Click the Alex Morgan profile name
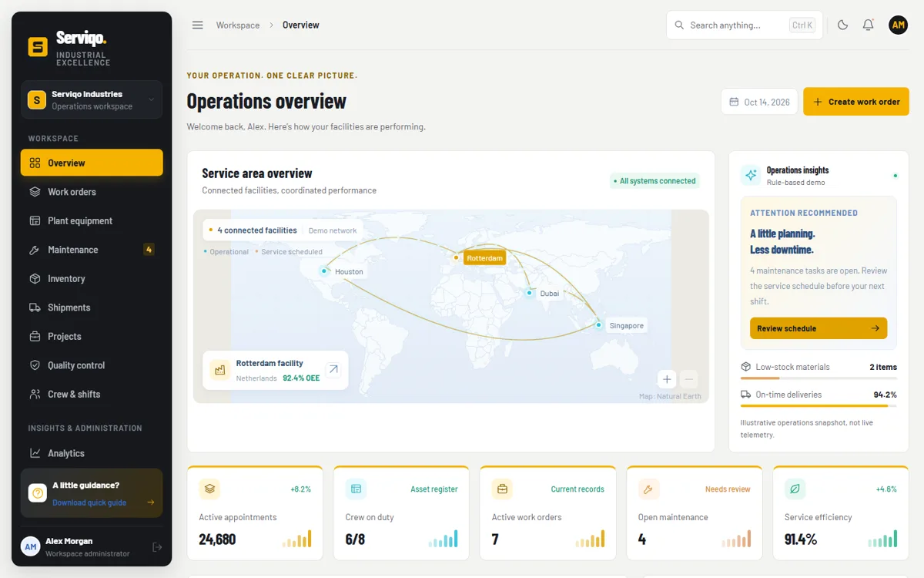The image size is (924, 578). (x=69, y=541)
